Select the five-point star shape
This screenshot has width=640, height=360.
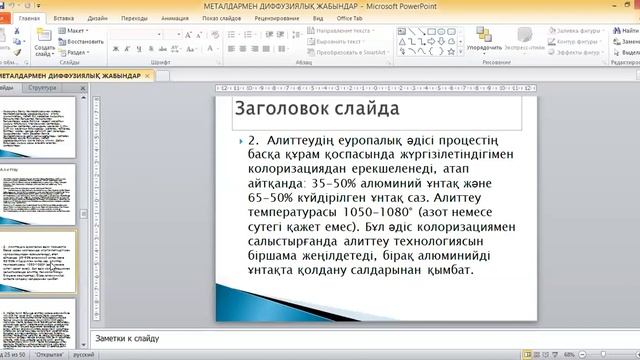click(x=451, y=52)
